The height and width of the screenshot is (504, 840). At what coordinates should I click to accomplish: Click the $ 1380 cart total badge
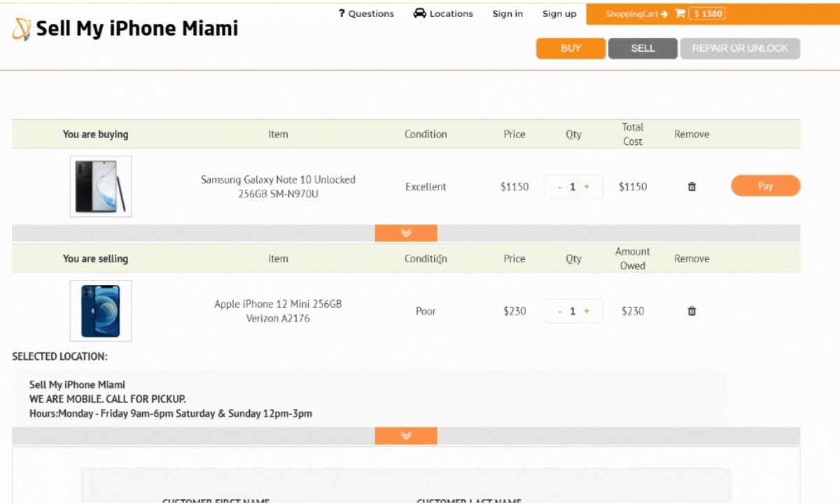tap(707, 14)
